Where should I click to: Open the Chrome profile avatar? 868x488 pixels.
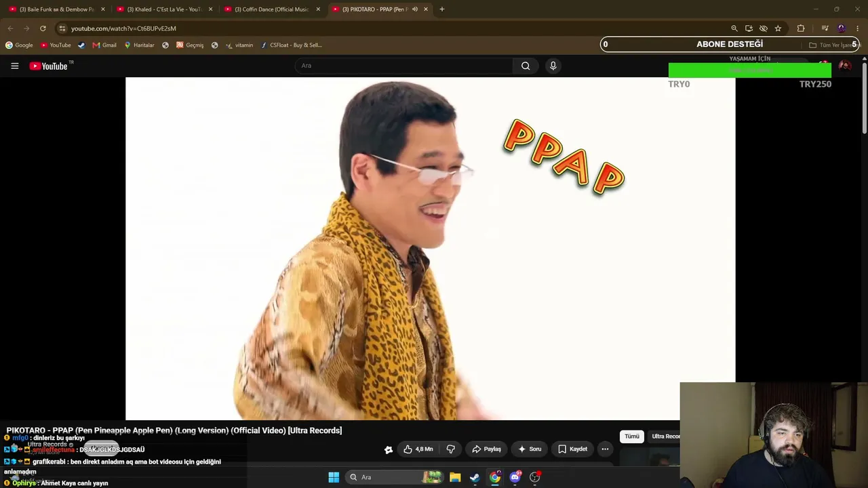point(842,28)
